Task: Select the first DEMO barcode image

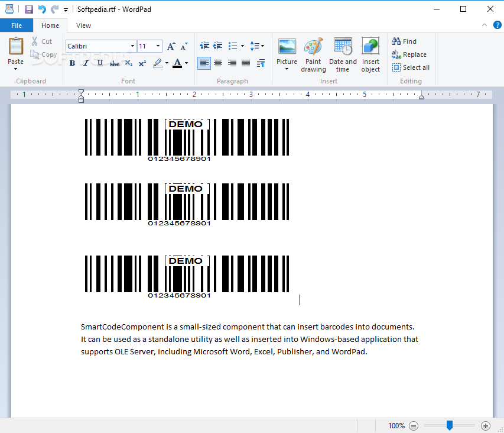Action: pyautogui.click(x=187, y=140)
